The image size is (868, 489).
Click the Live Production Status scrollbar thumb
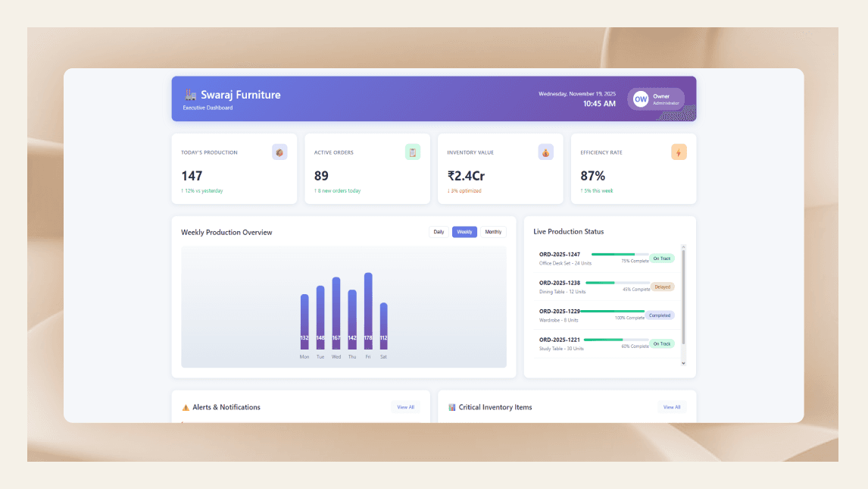(684, 297)
